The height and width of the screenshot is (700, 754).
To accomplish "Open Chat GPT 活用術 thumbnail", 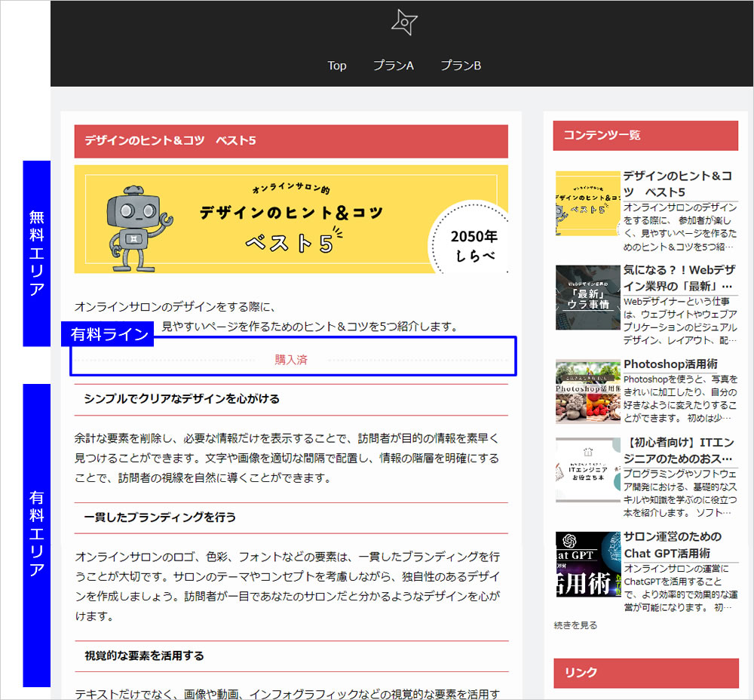I will coord(587,564).
